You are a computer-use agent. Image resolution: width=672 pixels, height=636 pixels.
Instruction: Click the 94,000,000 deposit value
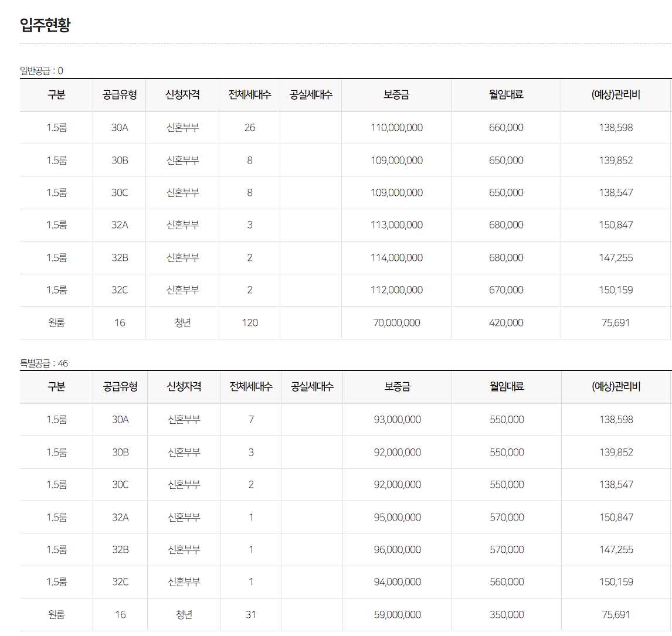point(398,581)
